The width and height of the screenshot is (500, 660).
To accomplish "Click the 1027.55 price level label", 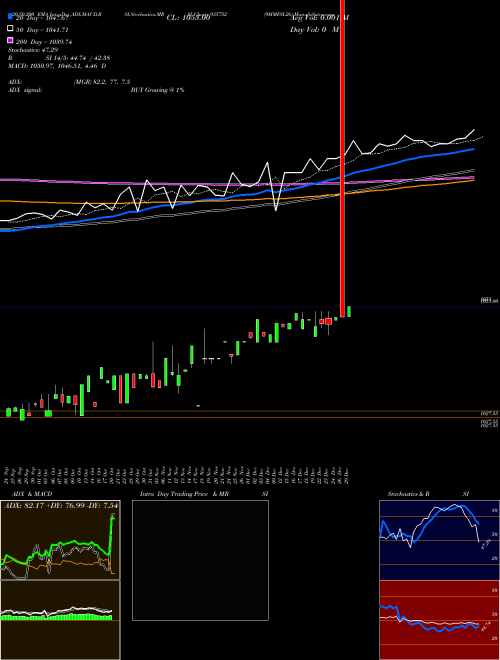I will pos(490,414).
